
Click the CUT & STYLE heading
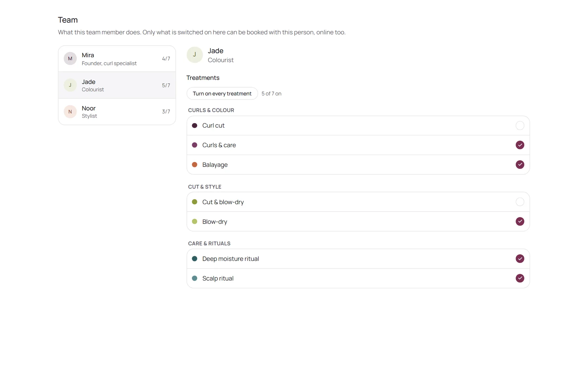click(204, 187)
